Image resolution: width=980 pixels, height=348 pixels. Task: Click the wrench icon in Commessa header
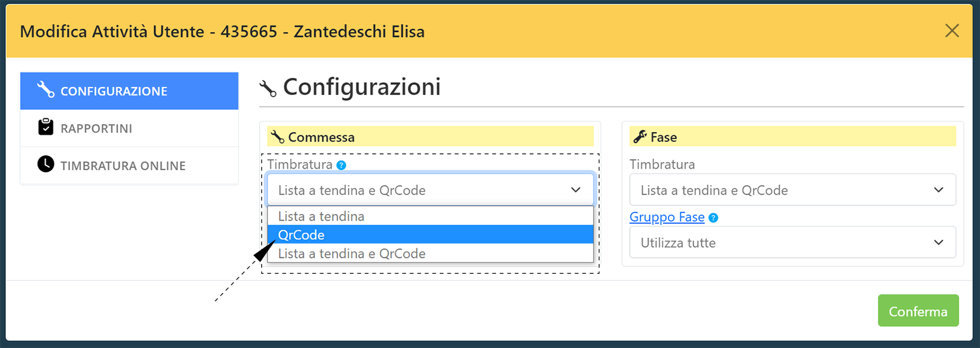click(277, 137)
